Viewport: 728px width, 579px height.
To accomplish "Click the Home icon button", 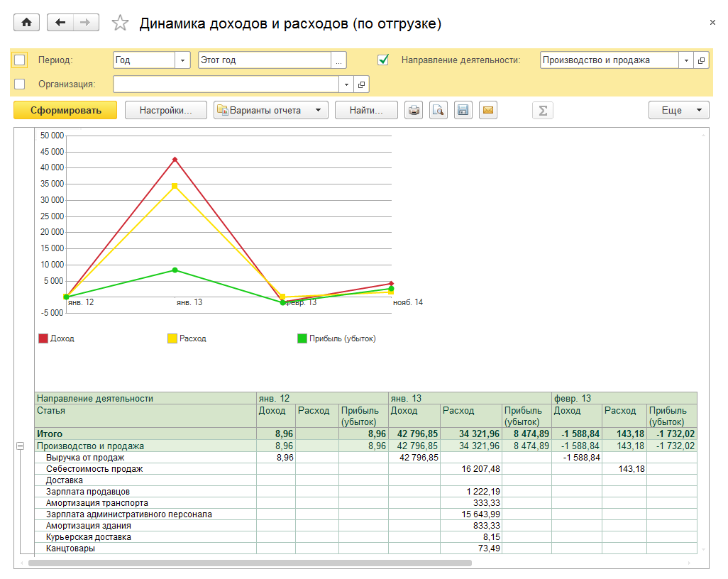I will pyautogui.click(x=27, y=23).
